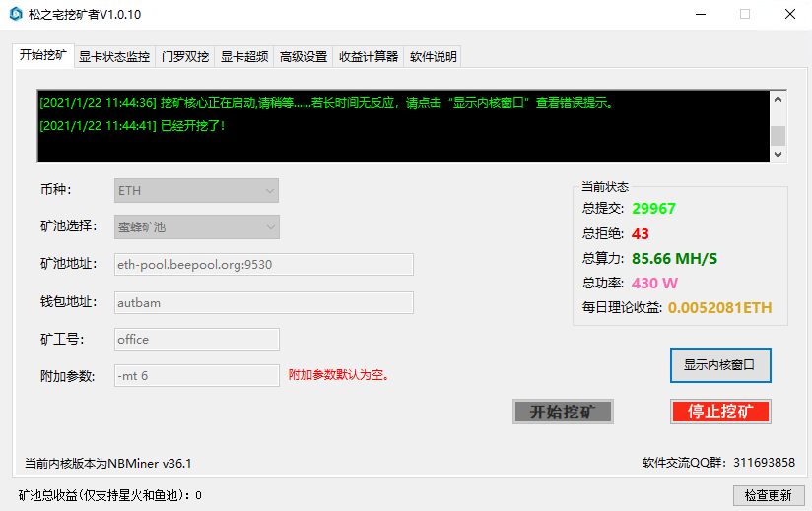Open the 显卡状态监控 tab
This screenshot has width=812, height=511.
(x=114, y=56)
